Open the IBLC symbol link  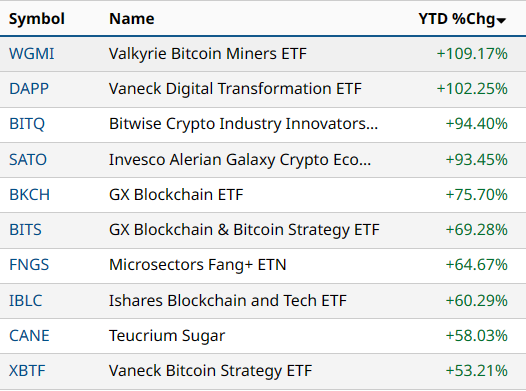point(25,300)
